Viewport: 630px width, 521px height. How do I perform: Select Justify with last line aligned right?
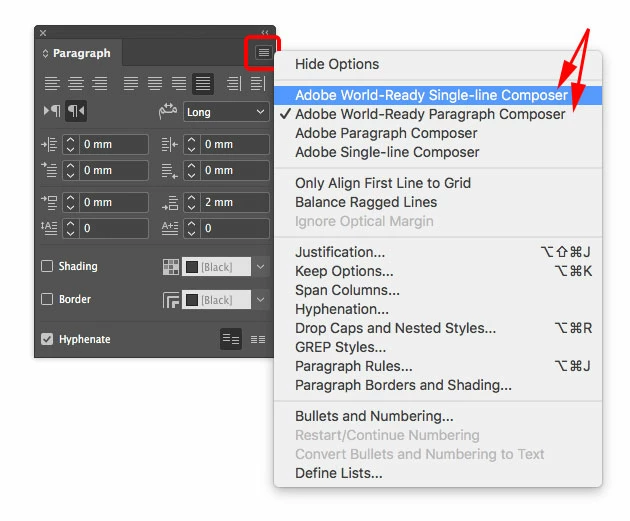[x=179, y=84]
